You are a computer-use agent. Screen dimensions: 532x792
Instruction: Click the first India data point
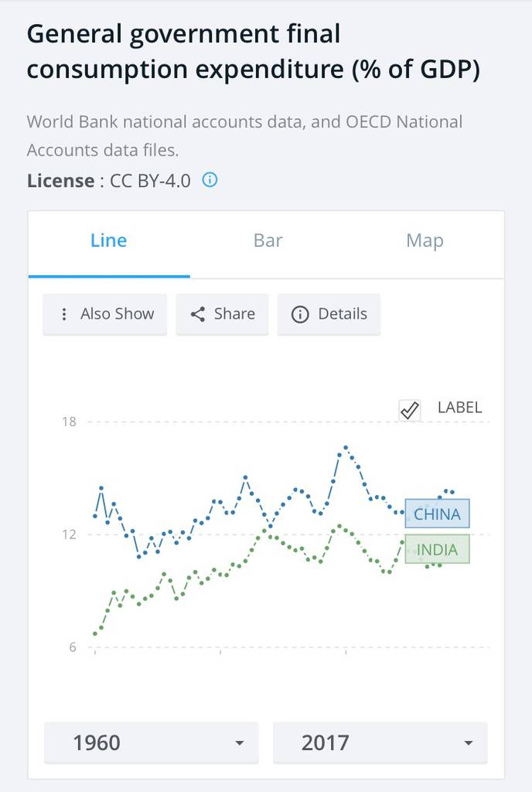95,633
